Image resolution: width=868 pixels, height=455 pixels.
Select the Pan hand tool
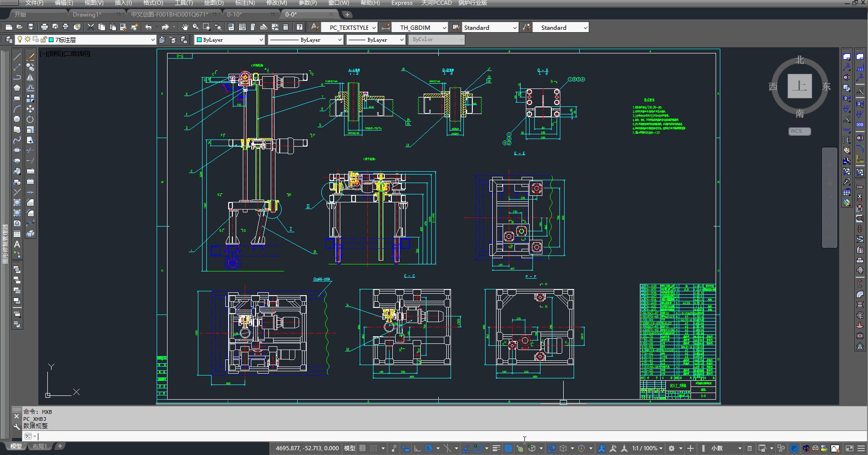coord(185,27)
